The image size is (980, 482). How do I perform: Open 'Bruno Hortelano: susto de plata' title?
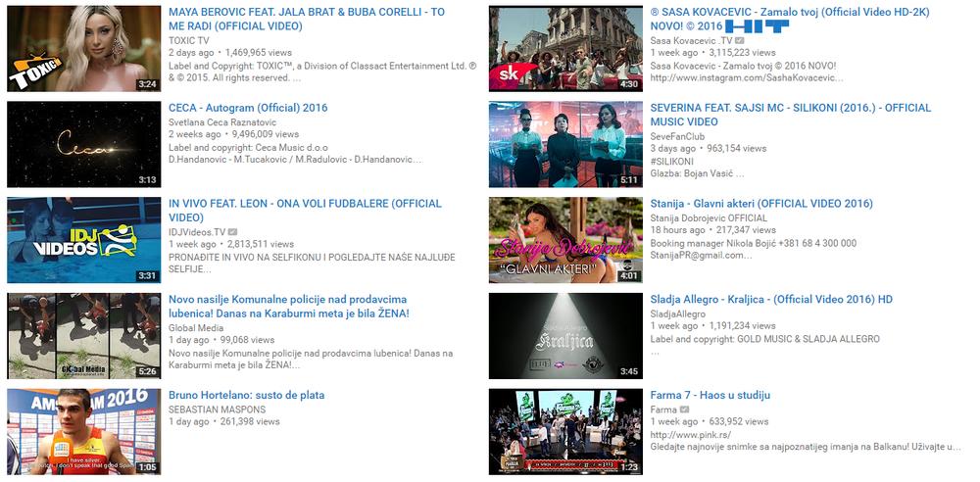[246, 395]
